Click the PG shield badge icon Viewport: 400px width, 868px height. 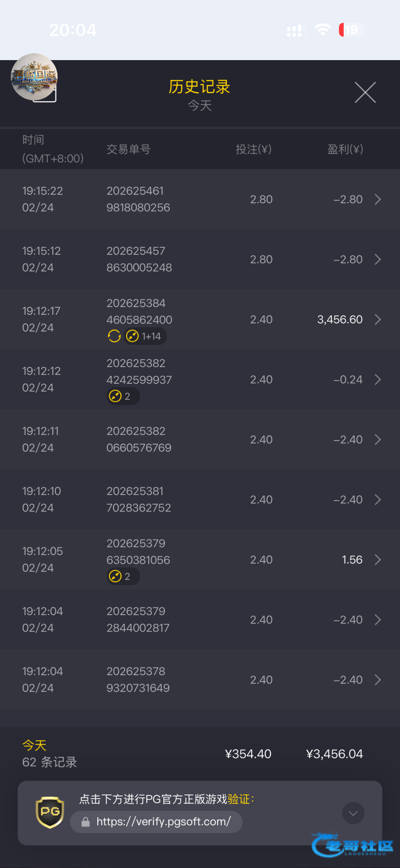pos(50,812)
